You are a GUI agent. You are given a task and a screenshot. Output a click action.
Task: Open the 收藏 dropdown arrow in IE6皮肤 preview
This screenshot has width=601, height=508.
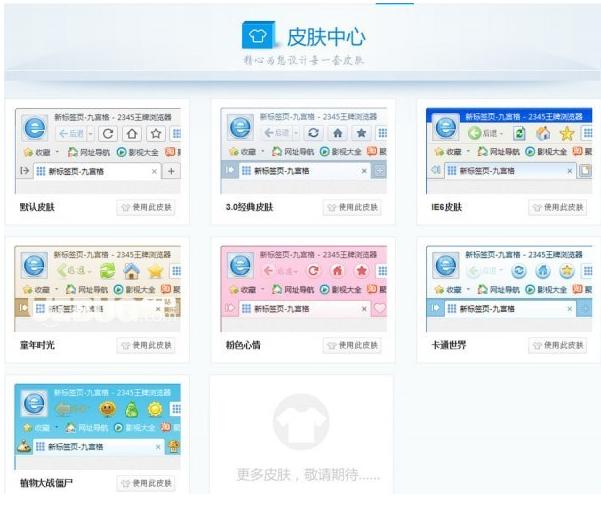tap(468, 151)
